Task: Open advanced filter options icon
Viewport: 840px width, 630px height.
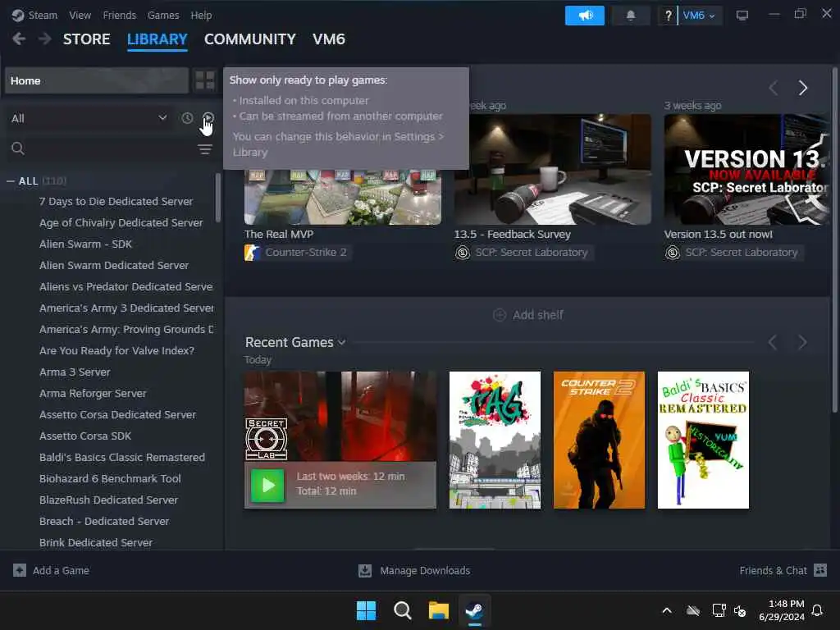Action: point(204,149)
